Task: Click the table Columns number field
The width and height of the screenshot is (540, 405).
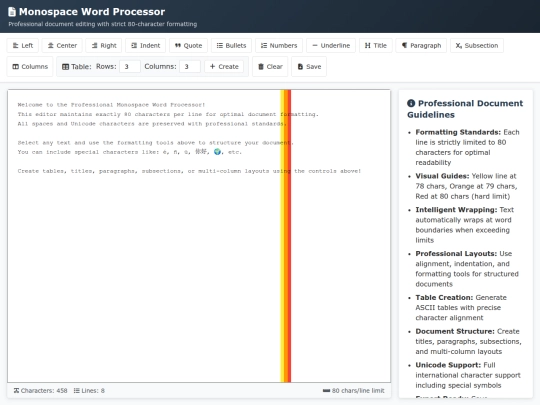Action: pyautogui.click(x=190, y=66)
